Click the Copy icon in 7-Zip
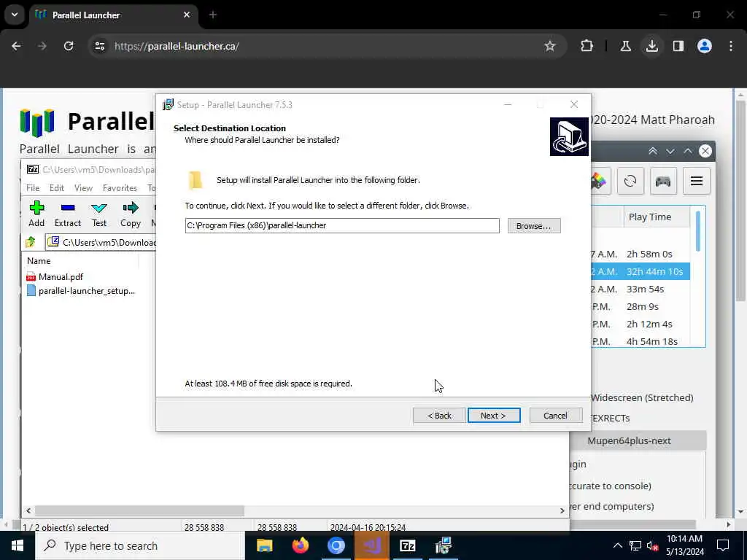The height and width of the screenshot is (560, 747). [x=131, y=214]
